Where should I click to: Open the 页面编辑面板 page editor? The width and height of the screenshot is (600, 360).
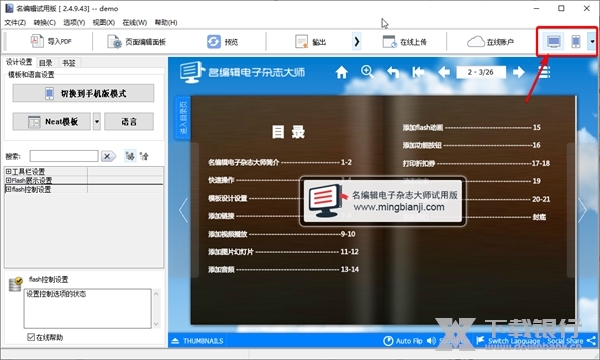click(x=137, y=42)
